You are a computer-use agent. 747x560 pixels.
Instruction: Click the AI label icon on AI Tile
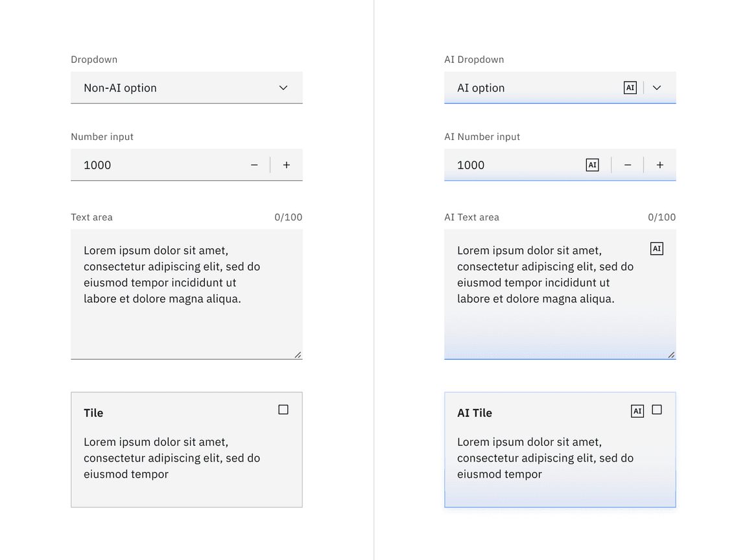point(637,411)
